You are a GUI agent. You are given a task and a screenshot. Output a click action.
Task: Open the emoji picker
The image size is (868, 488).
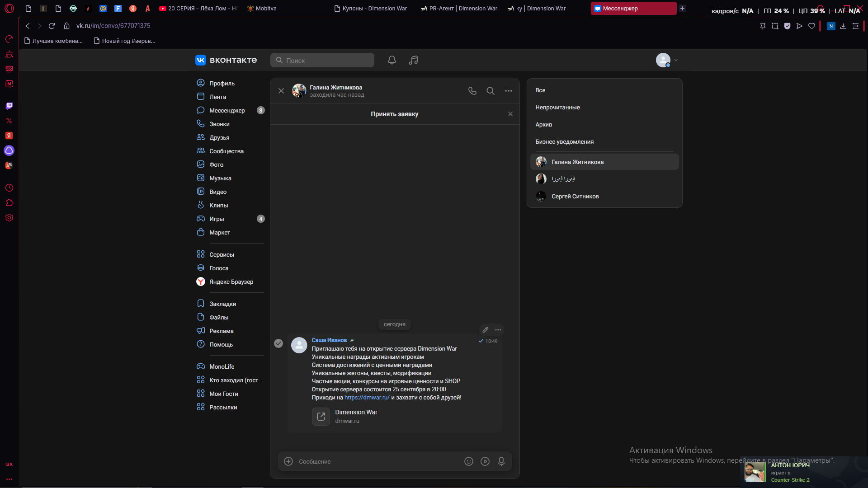pyautogui.click(x=469, y=461)
